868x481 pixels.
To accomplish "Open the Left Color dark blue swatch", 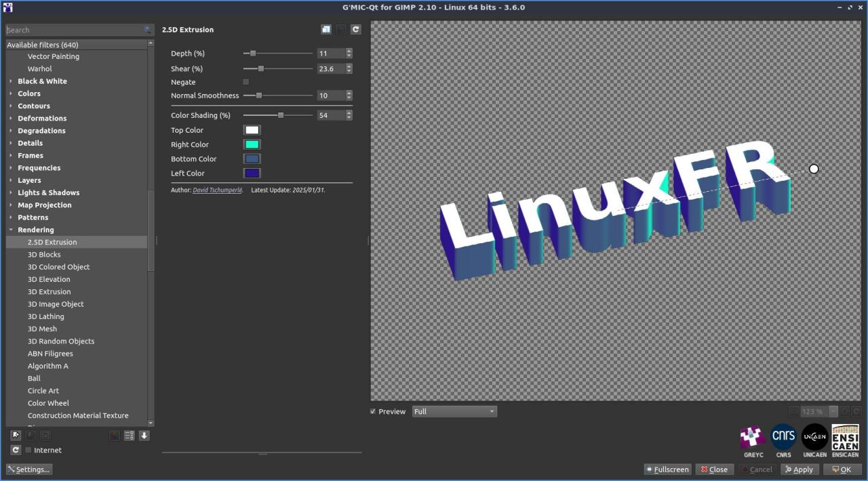I will (252, 173).
